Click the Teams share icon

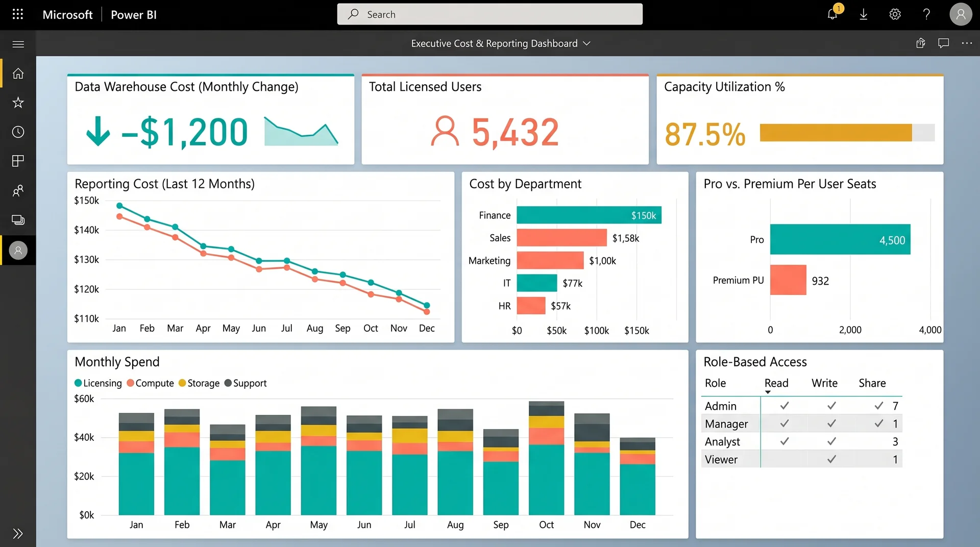click(x=920, y=43)
